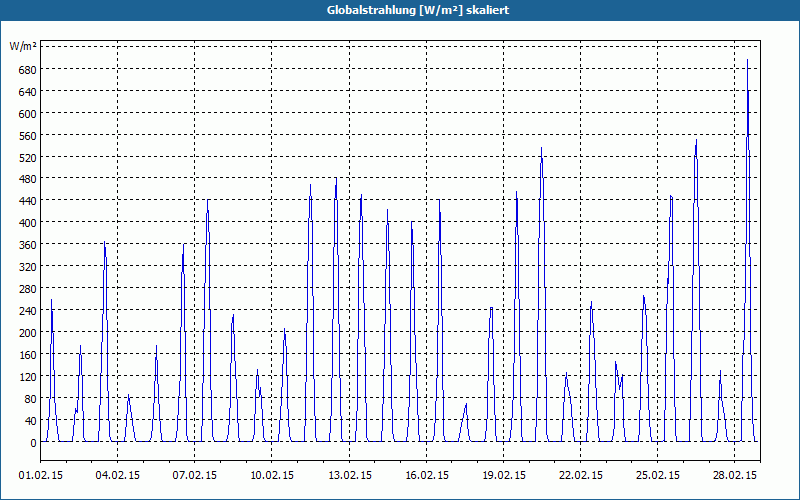
Task: Click the 240 y-axis tick label
Action: coord(29,311)
